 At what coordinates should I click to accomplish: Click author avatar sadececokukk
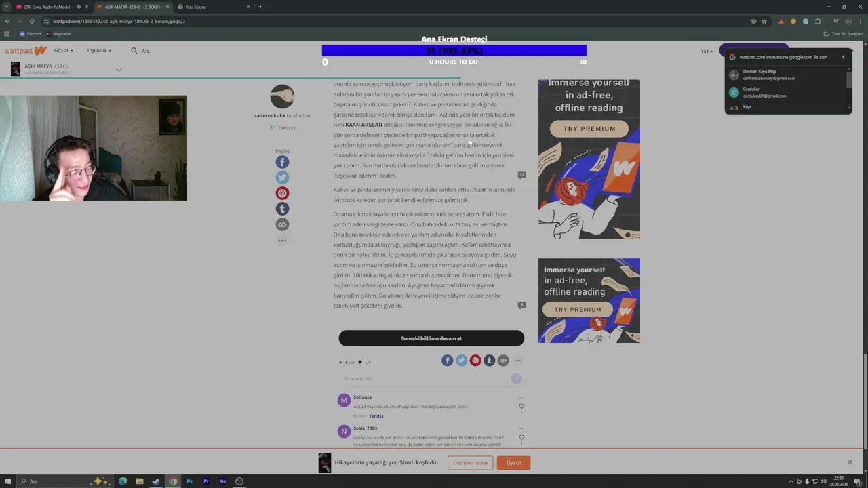click(x=282, y=97)
